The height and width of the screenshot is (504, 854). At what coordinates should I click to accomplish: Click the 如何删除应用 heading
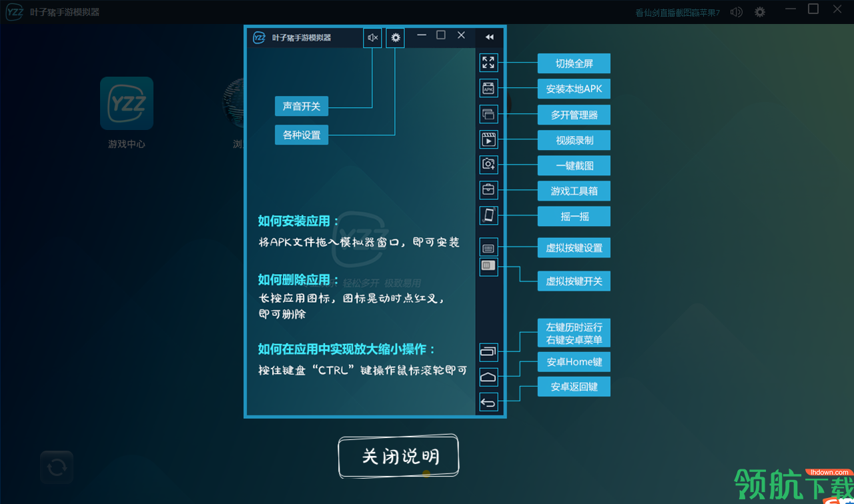click(298, 279)
